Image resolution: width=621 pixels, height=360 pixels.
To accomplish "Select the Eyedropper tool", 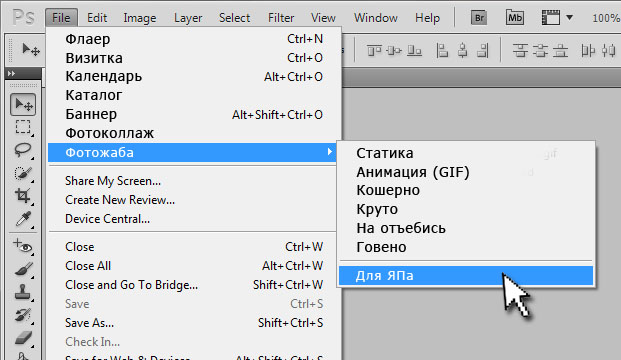I will pyautogui.click(x=23, y=219).
